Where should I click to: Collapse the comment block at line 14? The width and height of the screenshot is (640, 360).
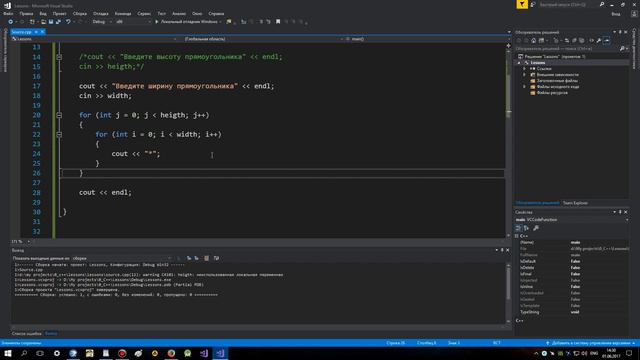click(x=59, y=57)
